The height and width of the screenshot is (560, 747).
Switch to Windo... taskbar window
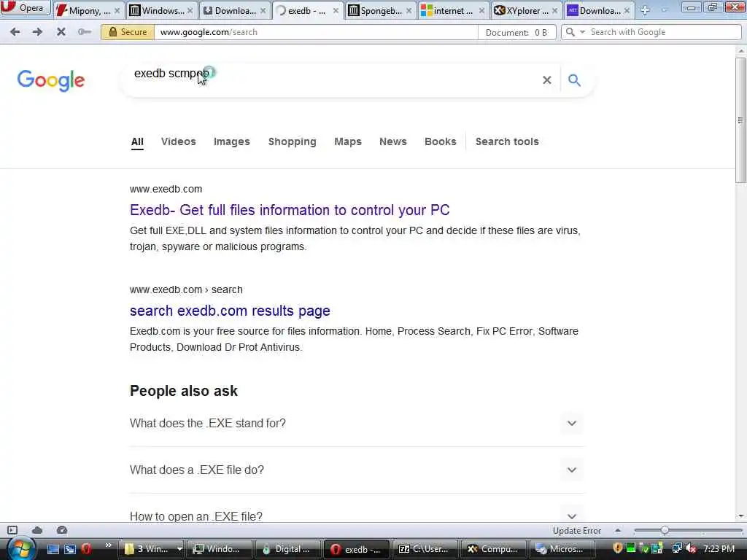(220, 549)
